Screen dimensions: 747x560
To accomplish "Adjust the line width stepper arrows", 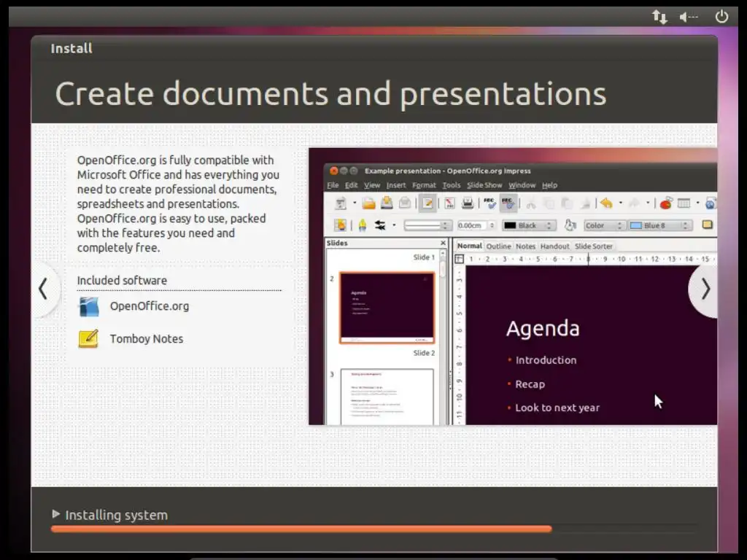I will point(492,225).
